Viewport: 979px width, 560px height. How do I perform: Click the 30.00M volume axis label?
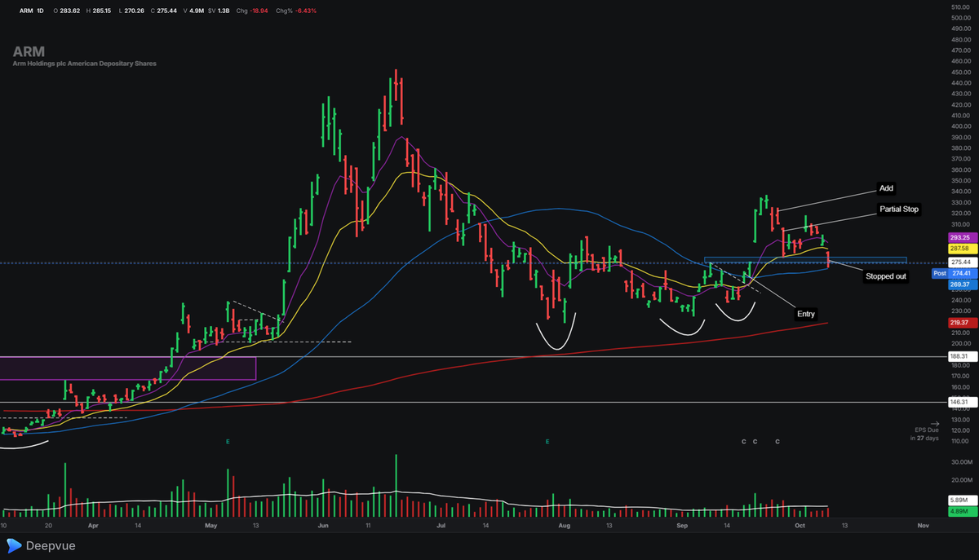[960, 461]
